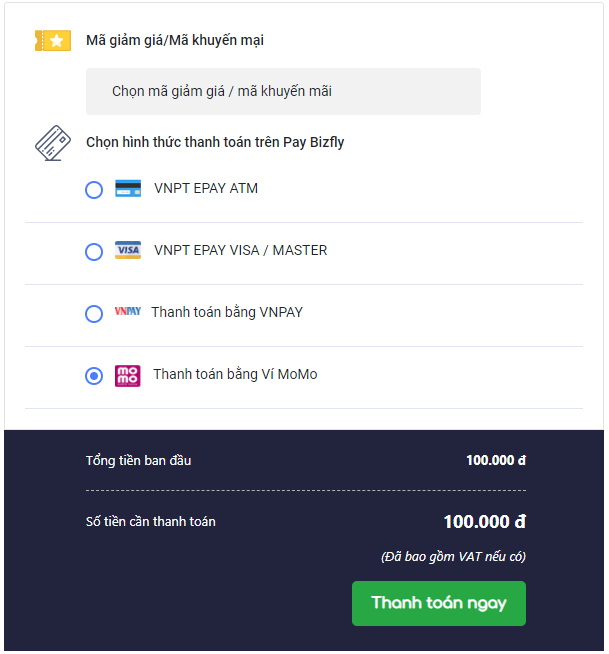The width and height of the screenshot is (609, 654).
Task: Click Thanh toán ngay green button
Action: [439, 603]
